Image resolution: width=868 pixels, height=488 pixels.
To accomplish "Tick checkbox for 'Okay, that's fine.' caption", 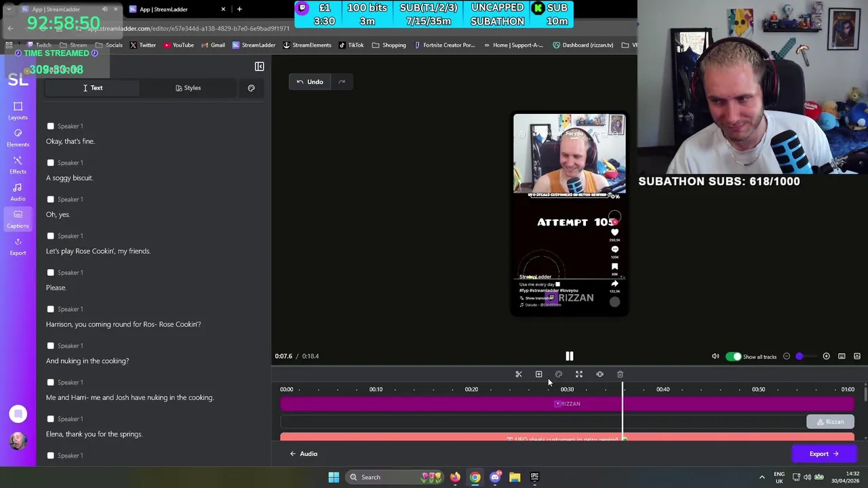I will tap(50, 126).
